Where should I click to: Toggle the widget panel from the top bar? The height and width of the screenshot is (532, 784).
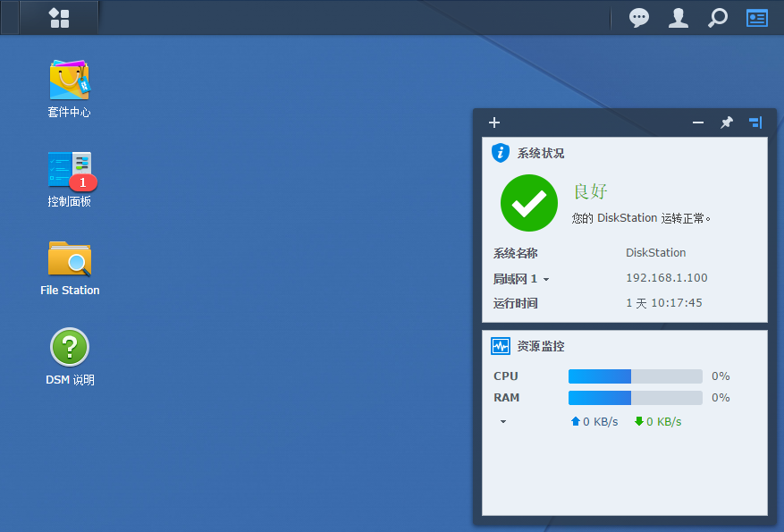(x=756, y=17)
